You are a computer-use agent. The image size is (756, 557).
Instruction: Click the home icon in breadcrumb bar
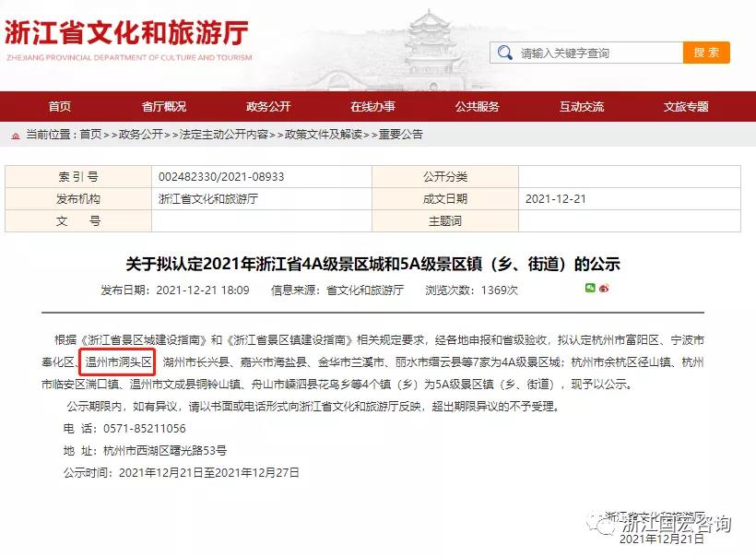[16, 136]
